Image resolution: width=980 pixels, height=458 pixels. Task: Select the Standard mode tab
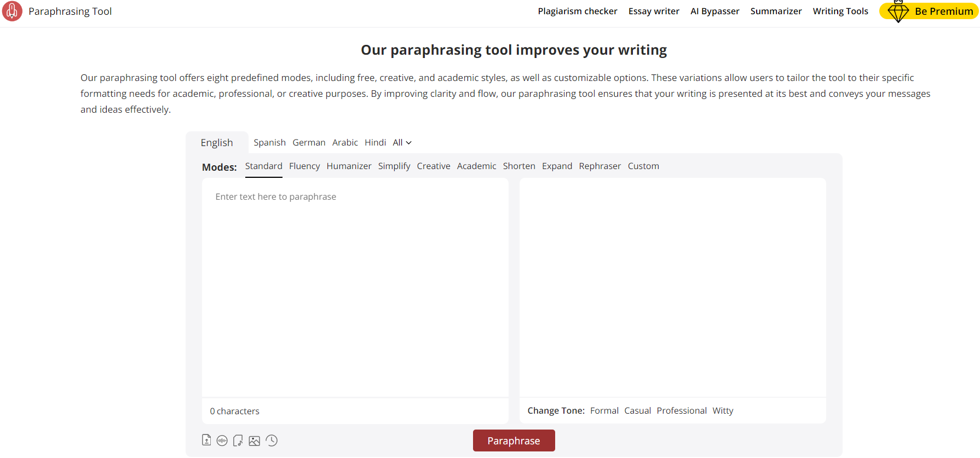click(x=263, y=166)
